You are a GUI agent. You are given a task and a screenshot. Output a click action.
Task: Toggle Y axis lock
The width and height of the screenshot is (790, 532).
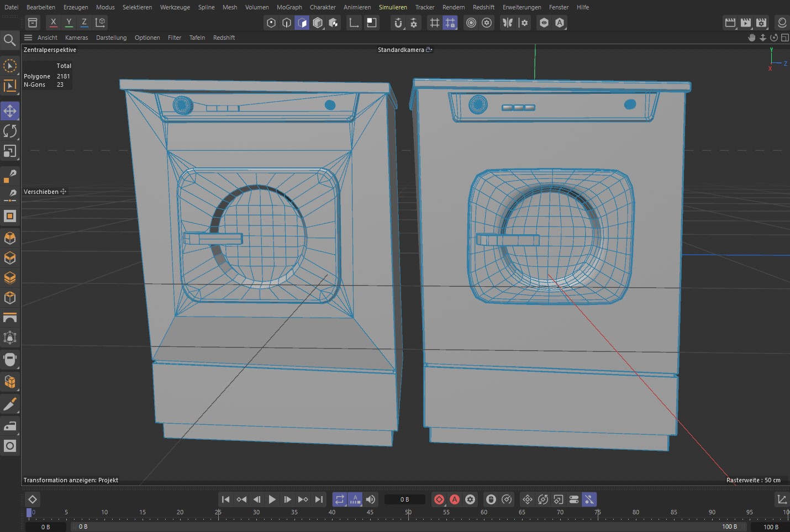pos(69,23)
